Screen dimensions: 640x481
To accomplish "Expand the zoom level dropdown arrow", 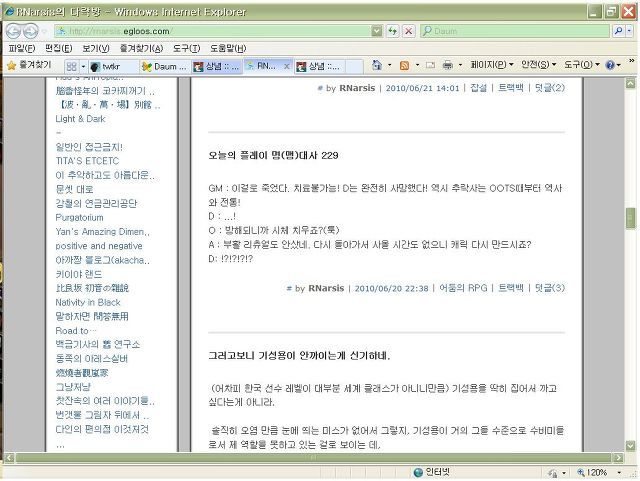I will click(x=619, y=473).
